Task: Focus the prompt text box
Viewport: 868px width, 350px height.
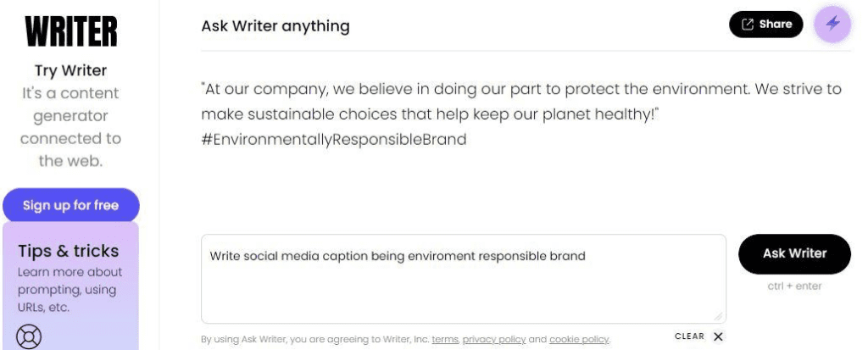Action: (464, 279)
